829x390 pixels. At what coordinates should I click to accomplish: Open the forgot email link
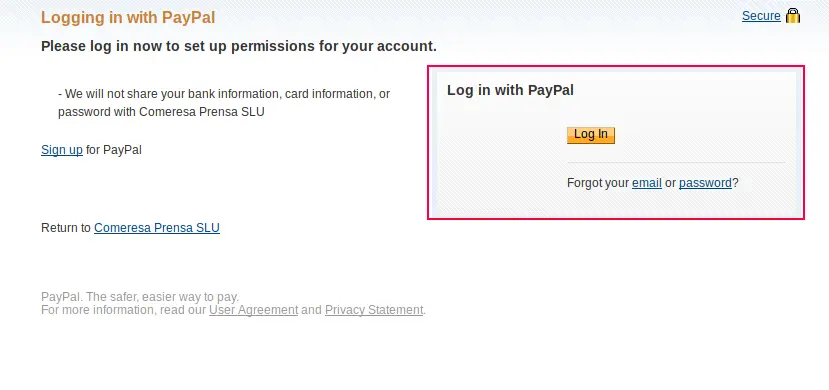[x=647, y=183]
